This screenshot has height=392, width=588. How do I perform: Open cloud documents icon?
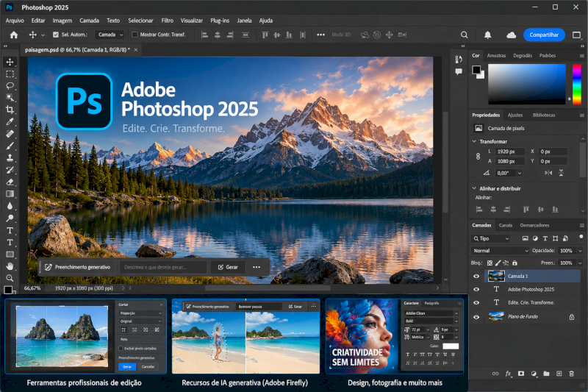coord(511,35)
